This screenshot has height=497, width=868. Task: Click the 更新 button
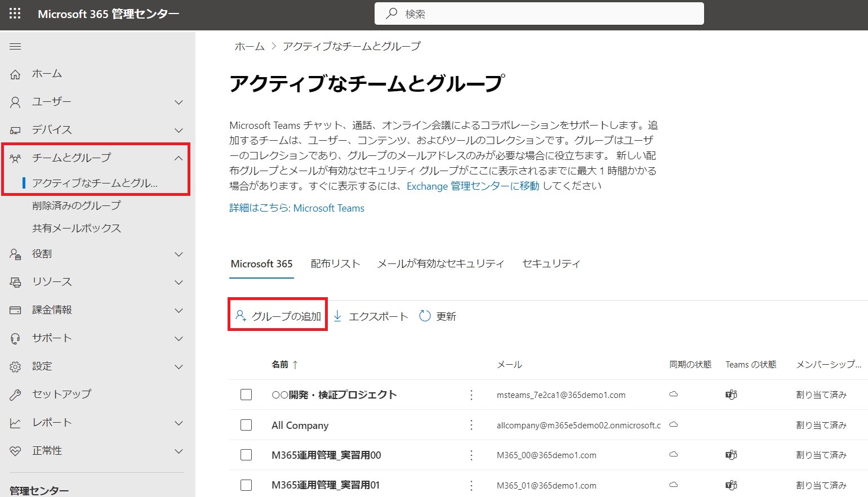pos(438,316)
